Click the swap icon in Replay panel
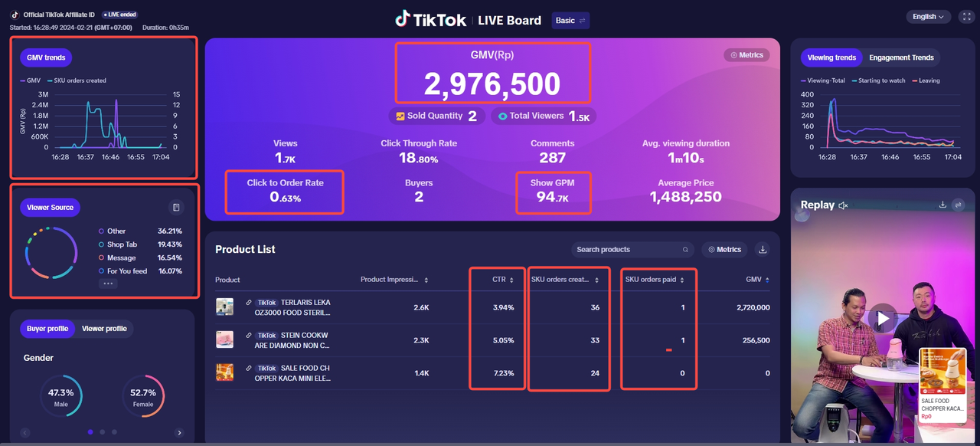980x446 pixels. pos(958,205)
